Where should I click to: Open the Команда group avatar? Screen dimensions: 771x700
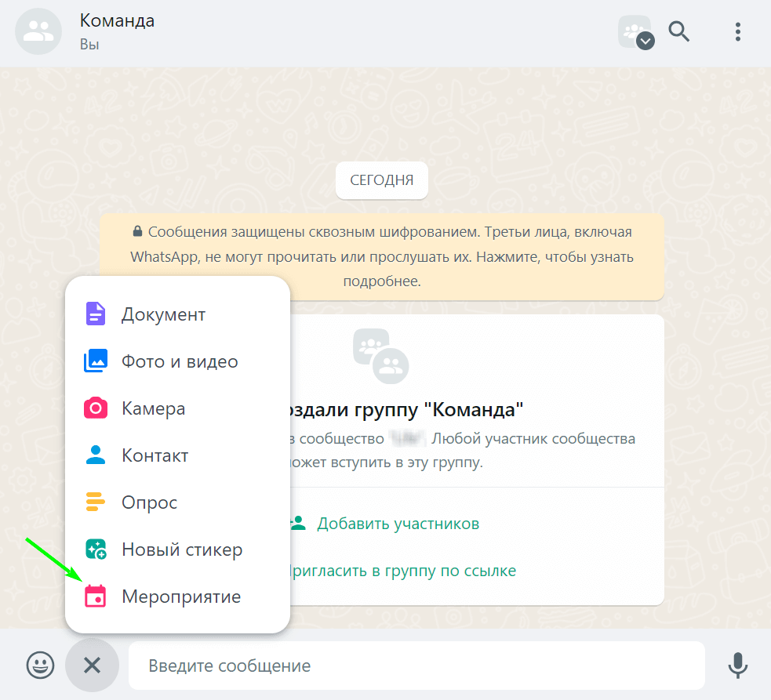(38, 31)
